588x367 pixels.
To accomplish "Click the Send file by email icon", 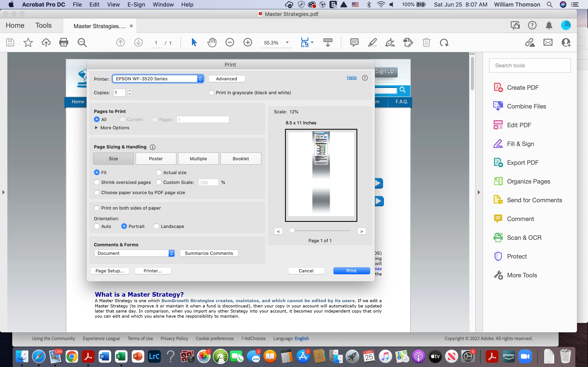I will tap(548, 43).
